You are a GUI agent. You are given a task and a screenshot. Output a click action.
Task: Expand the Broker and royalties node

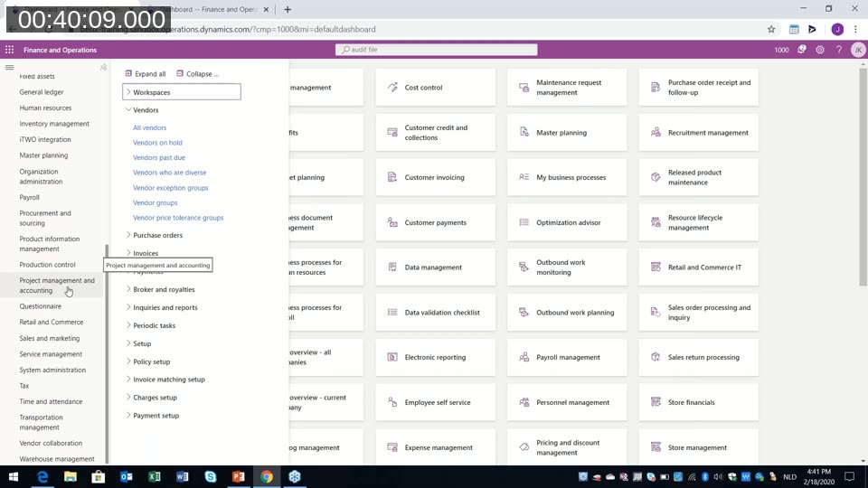click(x=161, y=289)
